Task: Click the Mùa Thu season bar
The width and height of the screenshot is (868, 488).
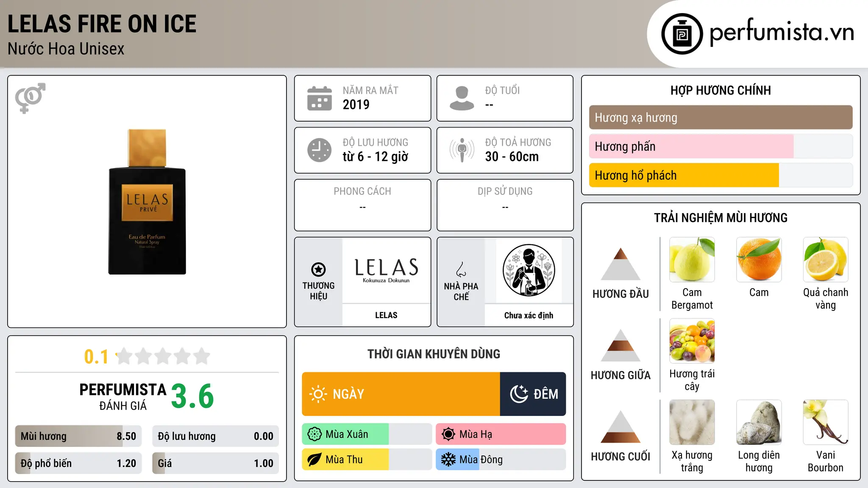Action: pos(367,460)
